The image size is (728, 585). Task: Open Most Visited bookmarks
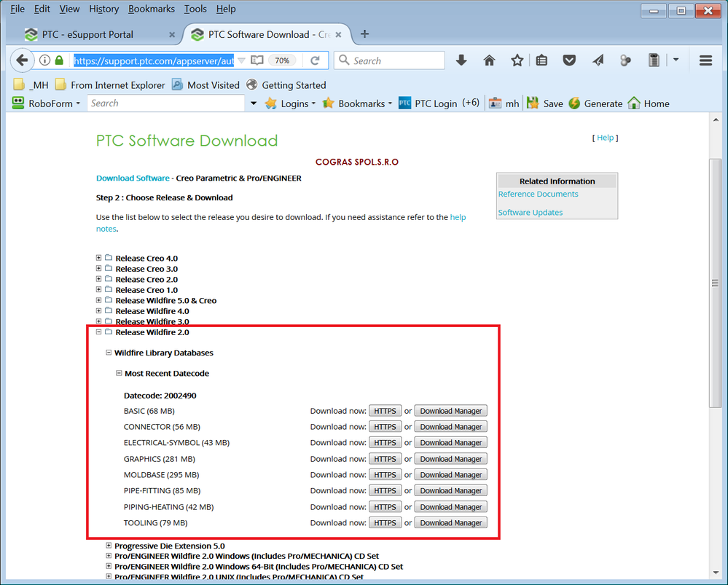point(206,85)
